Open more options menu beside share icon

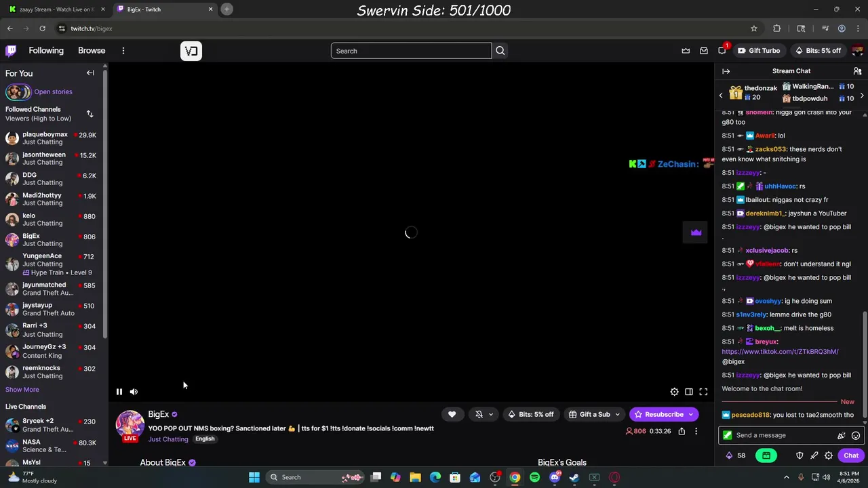tap(696, 431)
